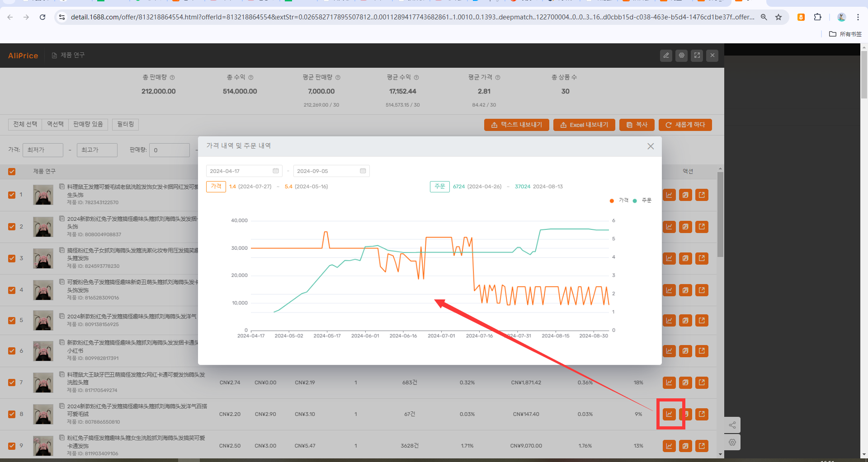Copy product link for row 9
This screenshot has width=868, height=462.
click(685, 446)
